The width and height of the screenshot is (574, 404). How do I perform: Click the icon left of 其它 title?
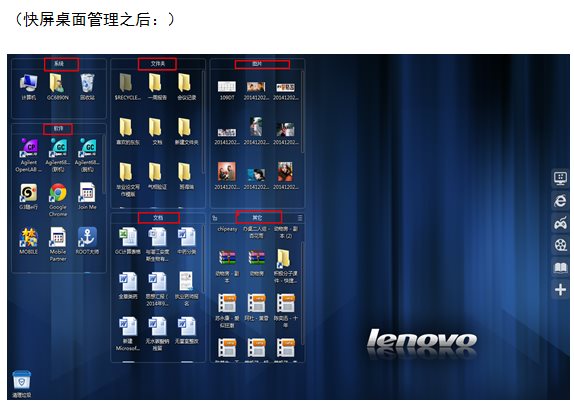(215, 218)
